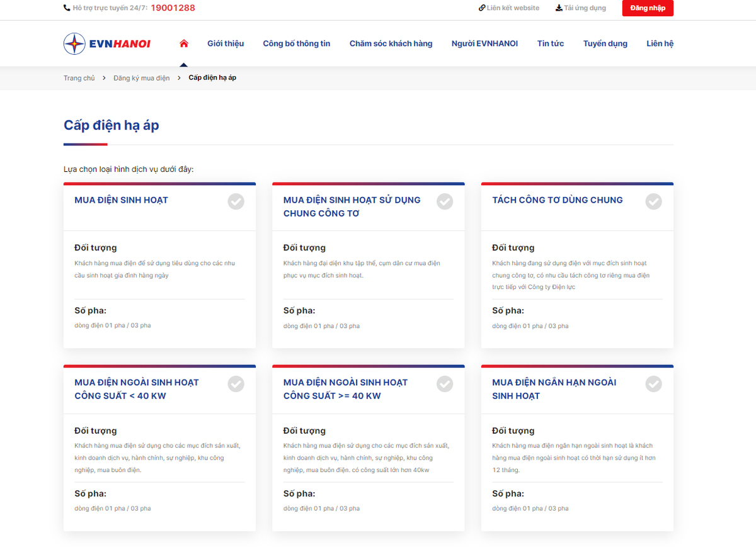
Task: Mark the MUA ĐIỆN NGẮN HẠN NGOÀI SINH HOẠT checkmark
Action: 653,384
